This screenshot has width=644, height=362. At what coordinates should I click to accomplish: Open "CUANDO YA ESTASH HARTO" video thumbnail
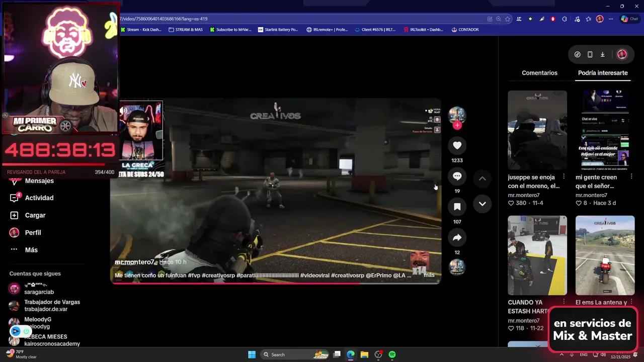(537, 255)
